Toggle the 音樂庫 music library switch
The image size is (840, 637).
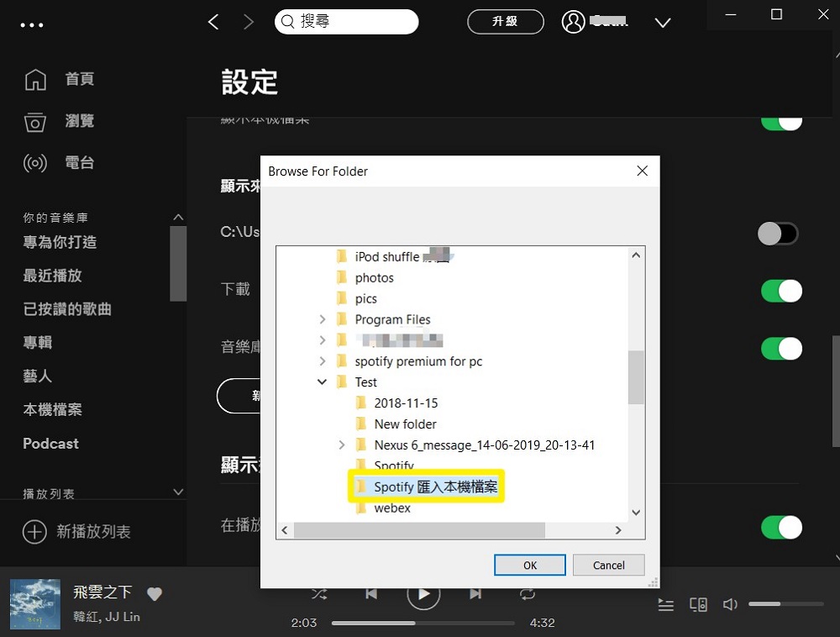(x=781, y=348)
